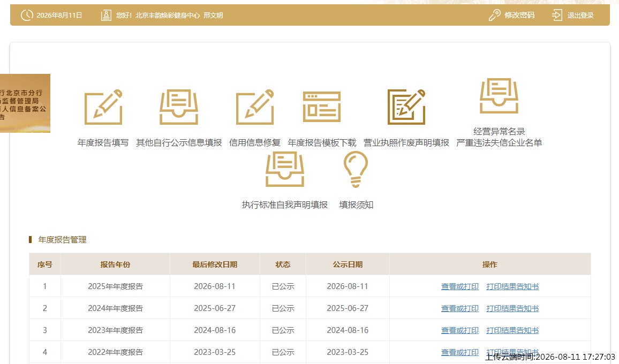Click the 年度报告填写 label
619x364 pixels.
pyautogui.click(x=103, y=142)
